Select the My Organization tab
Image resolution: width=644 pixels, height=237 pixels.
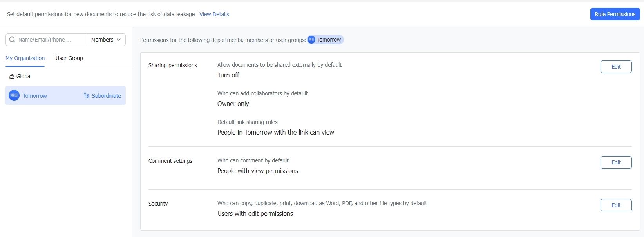25,58
